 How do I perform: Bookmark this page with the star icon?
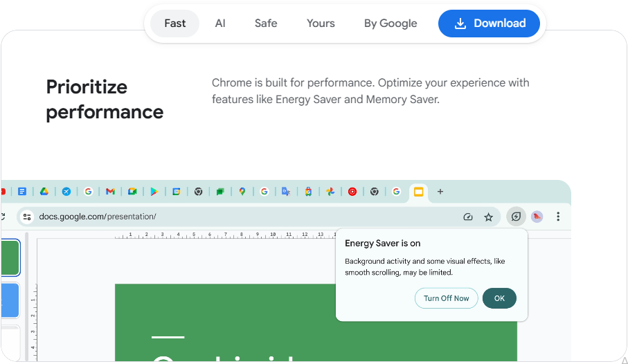[488, 217]
